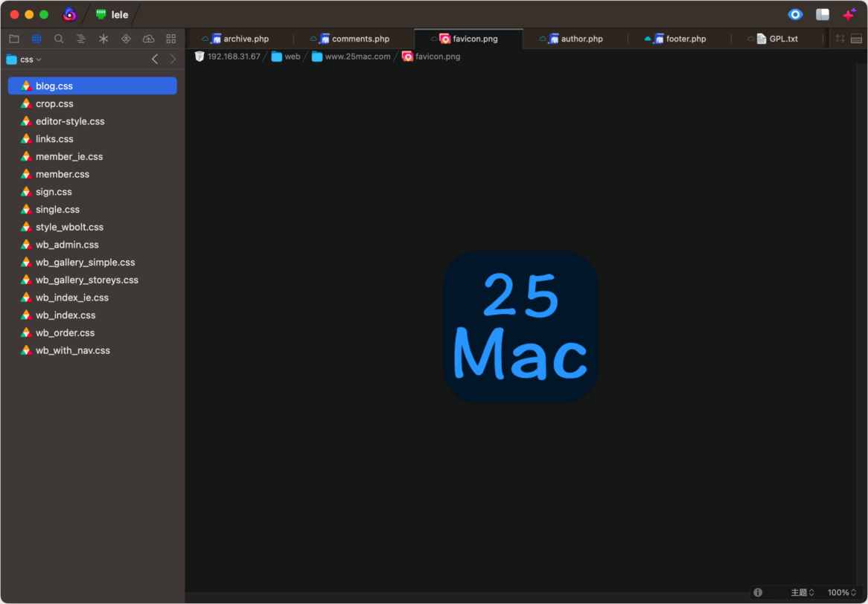This screenshot has height=604, width=868.
Task: Select member.css file
Action: 92,174
